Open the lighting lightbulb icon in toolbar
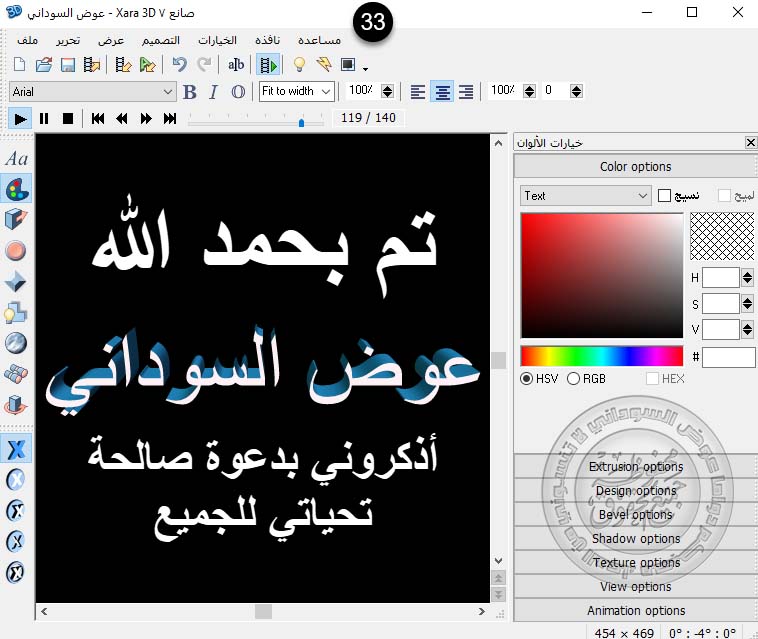Viewport: 758px width, 639px height. tap(298, 65)
